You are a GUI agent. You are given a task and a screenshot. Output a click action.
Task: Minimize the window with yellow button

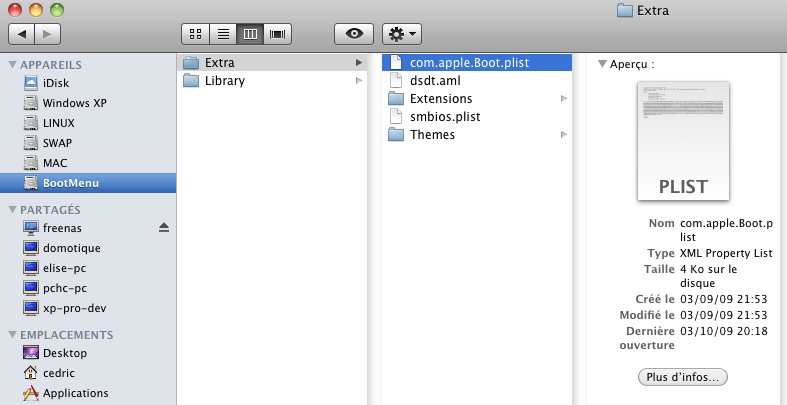pyautogui.click(x=36, y=10)
